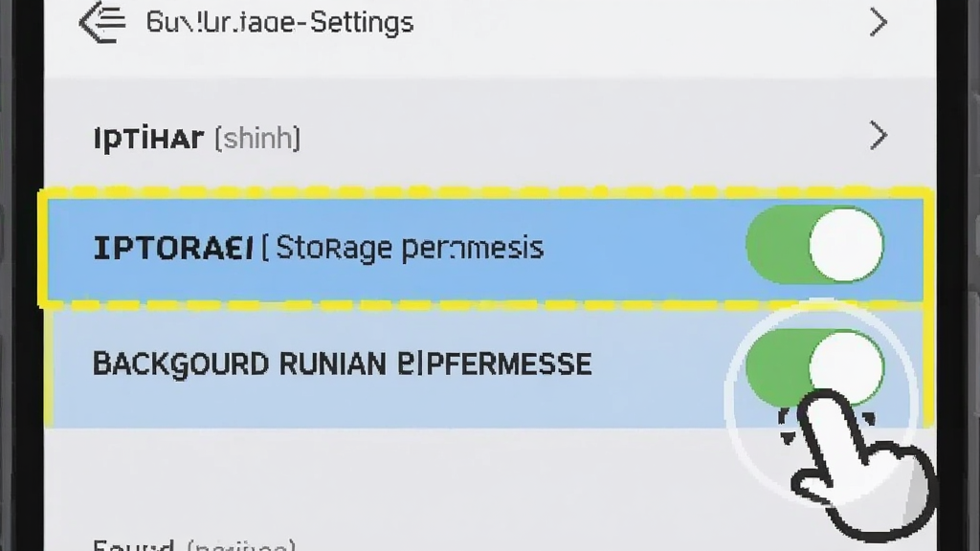
Task: Select the BACKGOURD RUNIAN row text
Action: click(x=342, y=364)
